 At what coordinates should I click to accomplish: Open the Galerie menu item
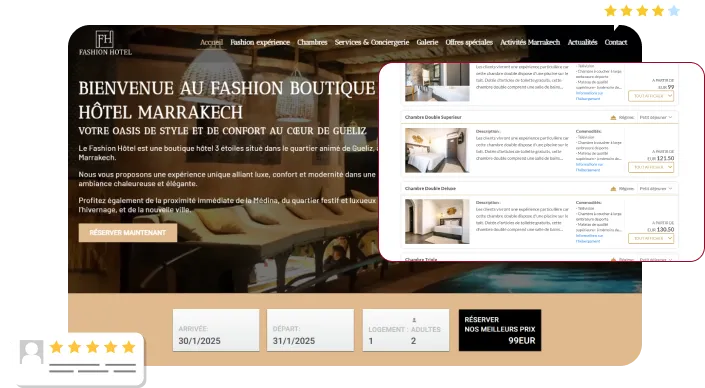[427, 42]
